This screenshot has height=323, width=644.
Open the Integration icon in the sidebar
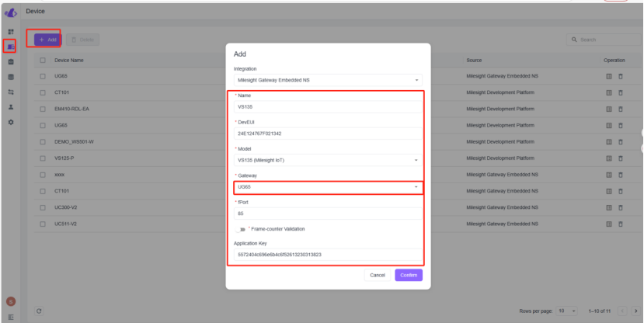11,61
